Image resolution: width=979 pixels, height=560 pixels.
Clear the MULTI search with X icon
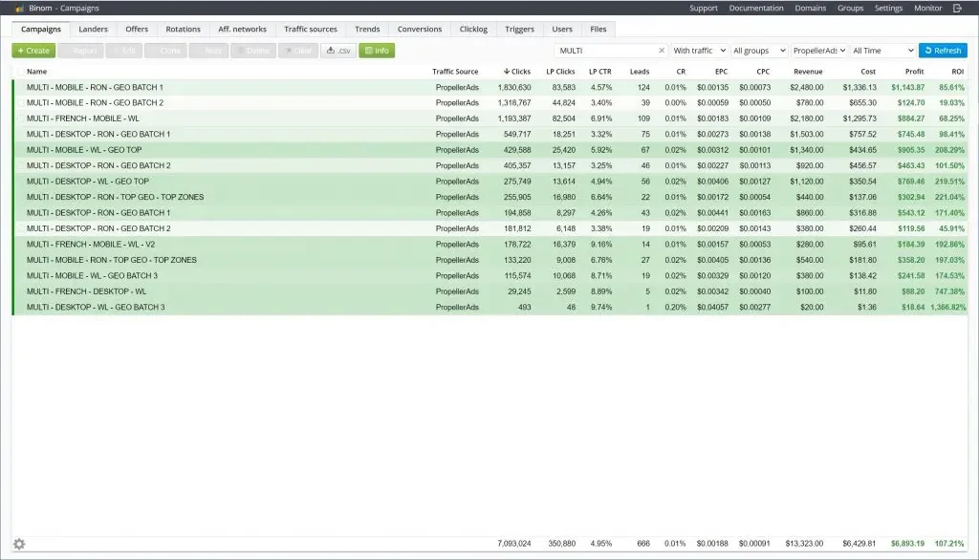click(662, 51)
